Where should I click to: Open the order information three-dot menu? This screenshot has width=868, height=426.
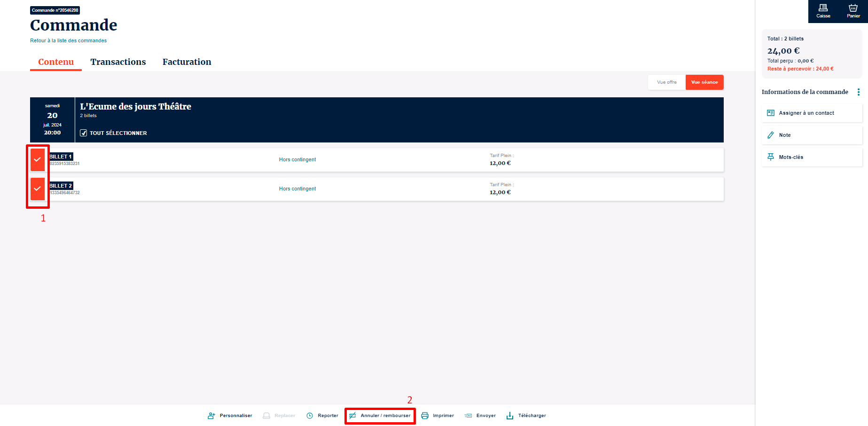(858, 92)
